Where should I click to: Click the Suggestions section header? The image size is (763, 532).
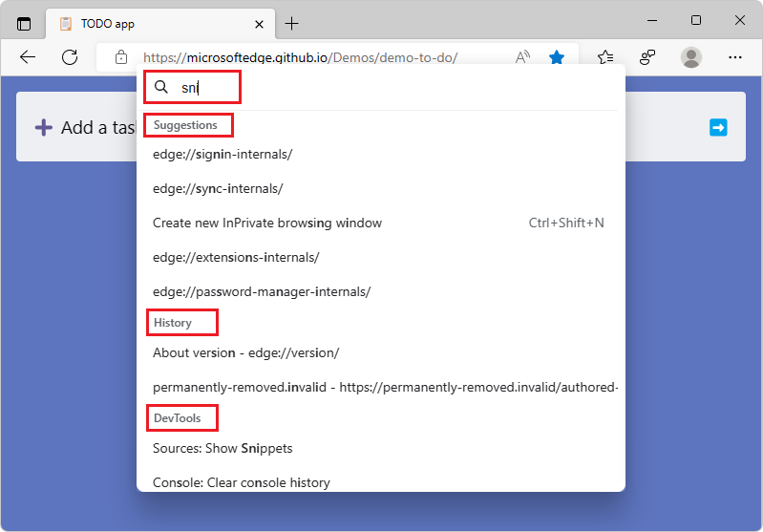pos(185,125)
